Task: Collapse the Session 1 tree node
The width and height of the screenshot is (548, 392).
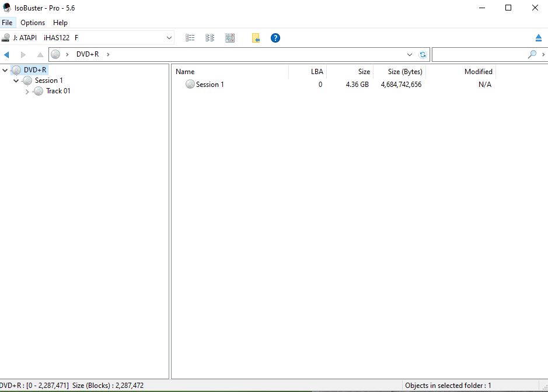Action: pos(16,81)
